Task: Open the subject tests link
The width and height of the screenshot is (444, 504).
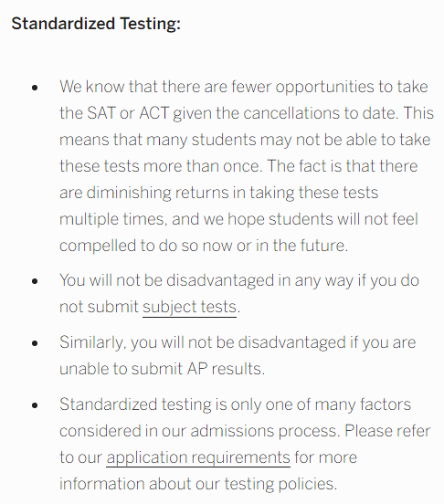Action: (189, 307)
